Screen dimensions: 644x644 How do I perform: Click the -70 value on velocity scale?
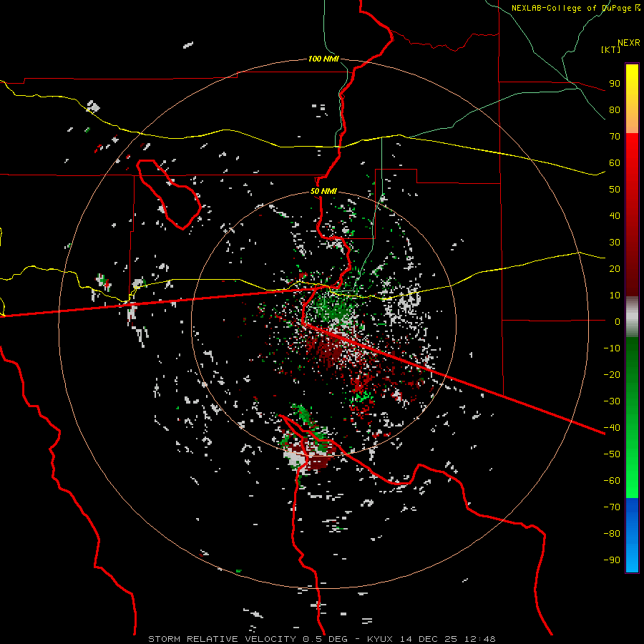coord(612,507)
